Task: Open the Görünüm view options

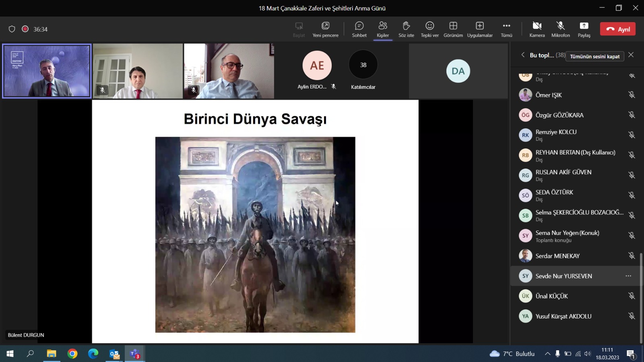Action: (x=453, y=29)
